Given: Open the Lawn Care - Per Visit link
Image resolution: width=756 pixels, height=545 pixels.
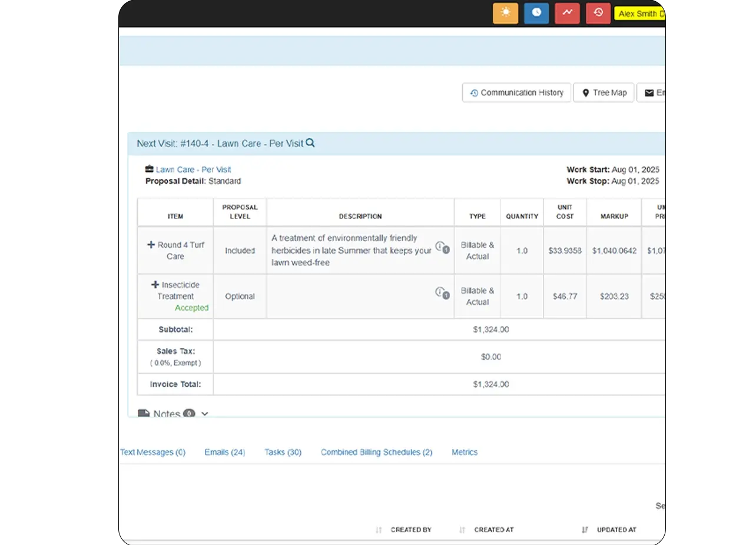Looking at the screenshot, I should (x=193, y=170).
